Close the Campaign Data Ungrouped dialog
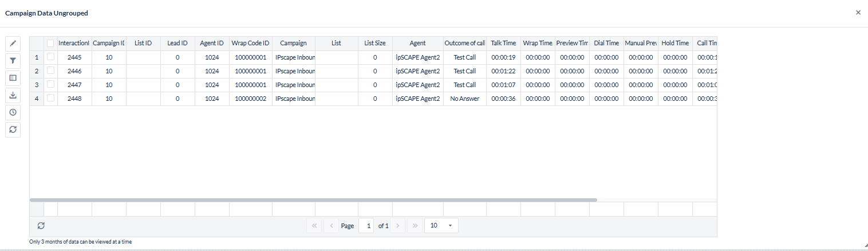 tap(858, 12)
